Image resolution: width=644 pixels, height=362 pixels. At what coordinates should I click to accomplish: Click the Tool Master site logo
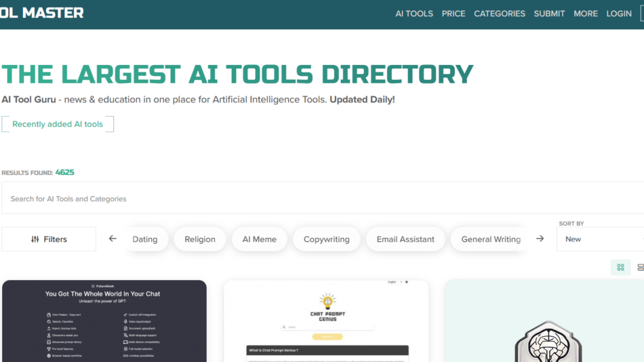point(41,13)
